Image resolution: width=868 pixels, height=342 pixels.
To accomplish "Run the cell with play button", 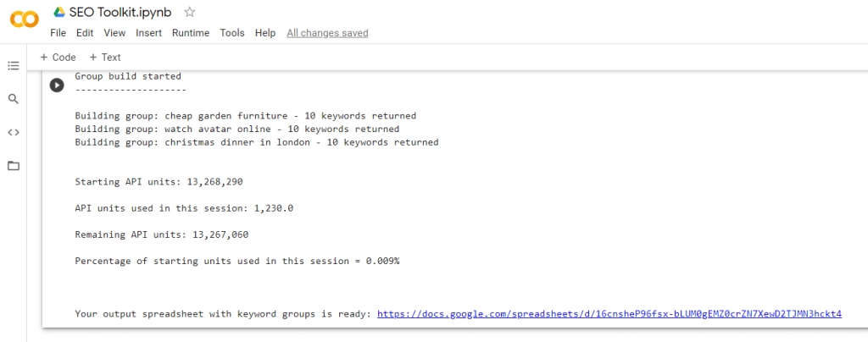I will coord(57,85).
